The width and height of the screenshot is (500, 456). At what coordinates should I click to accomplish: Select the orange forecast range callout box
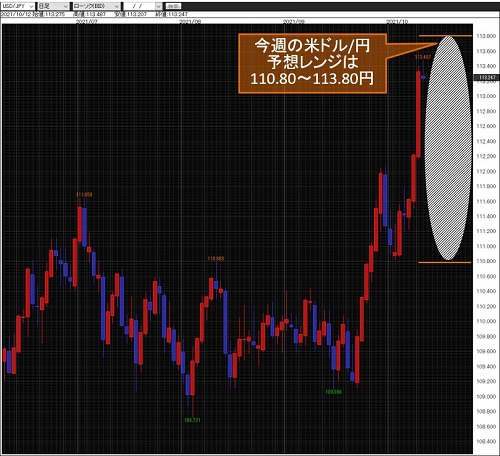pos(312,63)
